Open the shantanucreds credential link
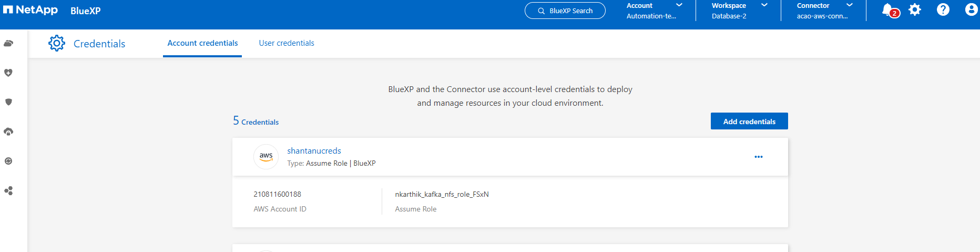 314,151
